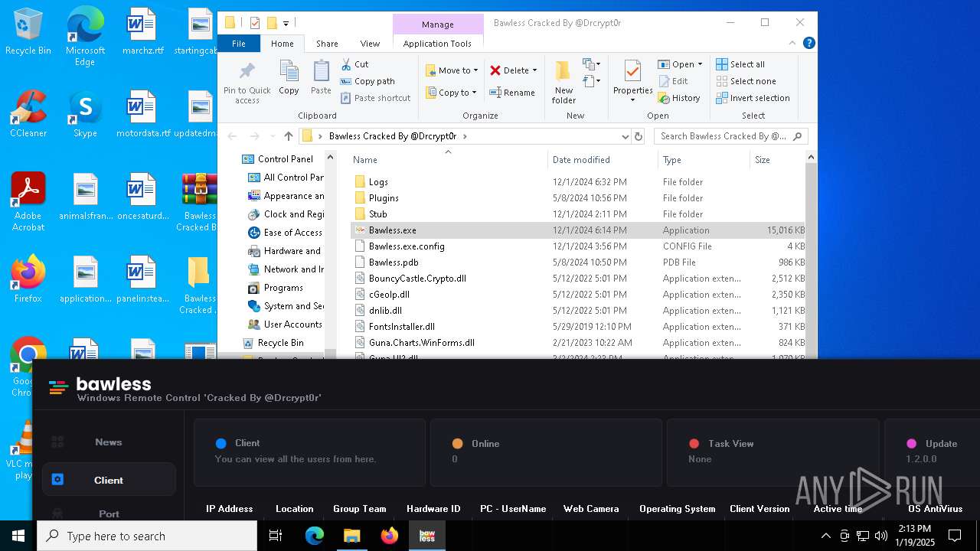Click the Operating System column header
Image resolution: width=980 pixels, height=551 pixels.
678,509
